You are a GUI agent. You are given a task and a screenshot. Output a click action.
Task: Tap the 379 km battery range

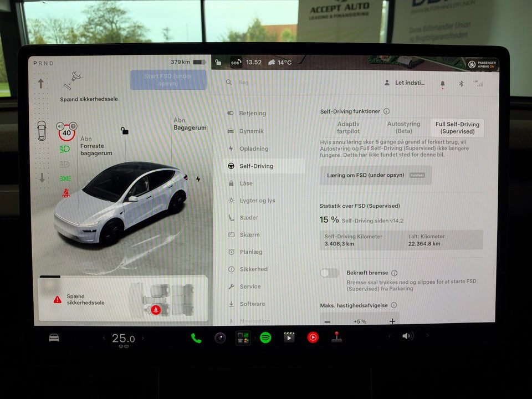coord(188,62)
